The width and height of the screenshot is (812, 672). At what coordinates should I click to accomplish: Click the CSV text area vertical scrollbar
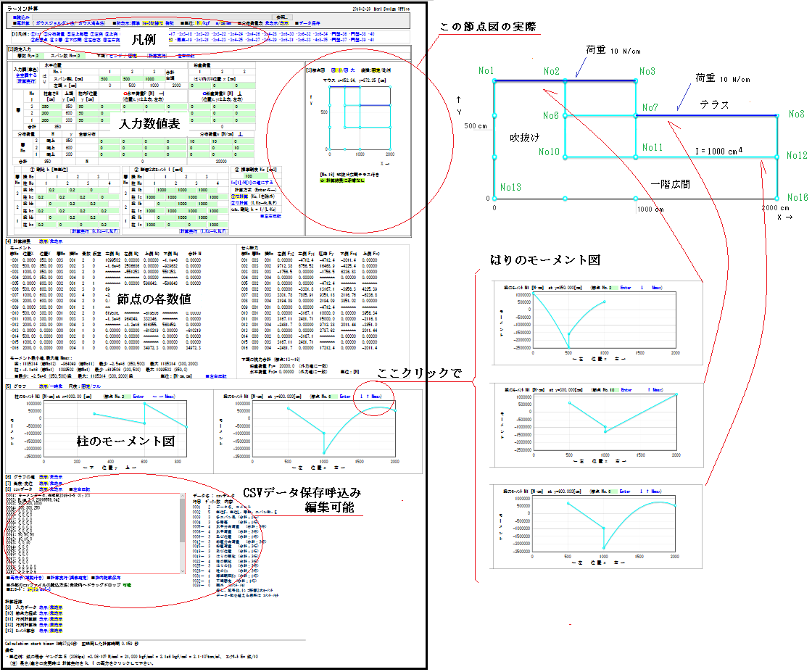[182, 534]
